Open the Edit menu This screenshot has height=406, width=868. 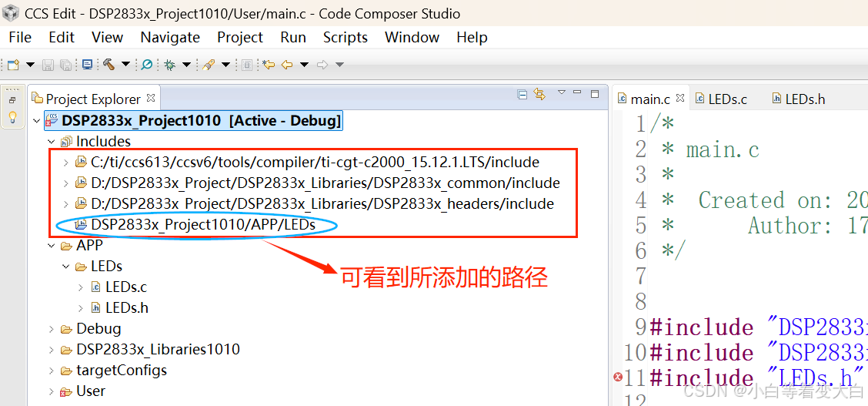click(62, 37)
